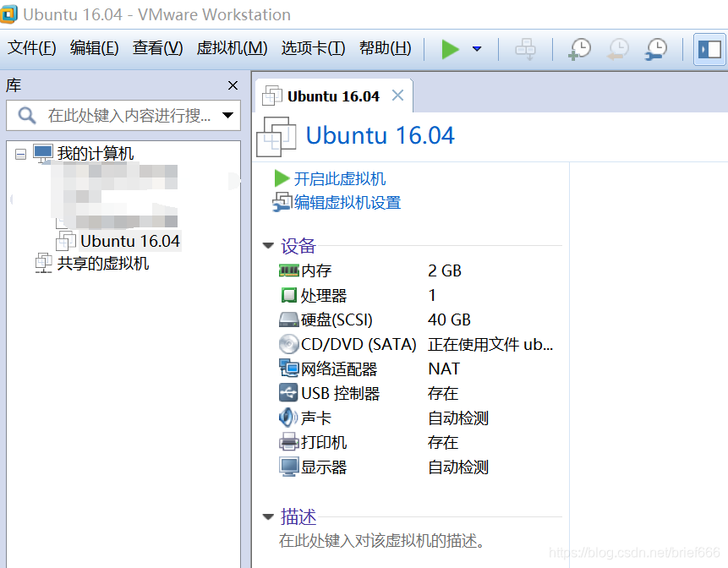Collapse the 设备 section
Viewport: 728px width, 568px height.
coord(268,245)
